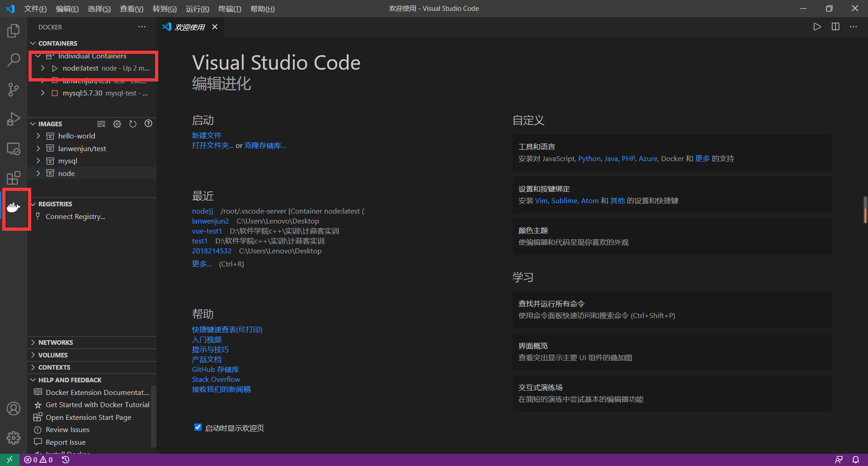Open the feedback icon in status bar
This screenshot has height=466, width=868.
pyautogui.click(x=839, y=460)
